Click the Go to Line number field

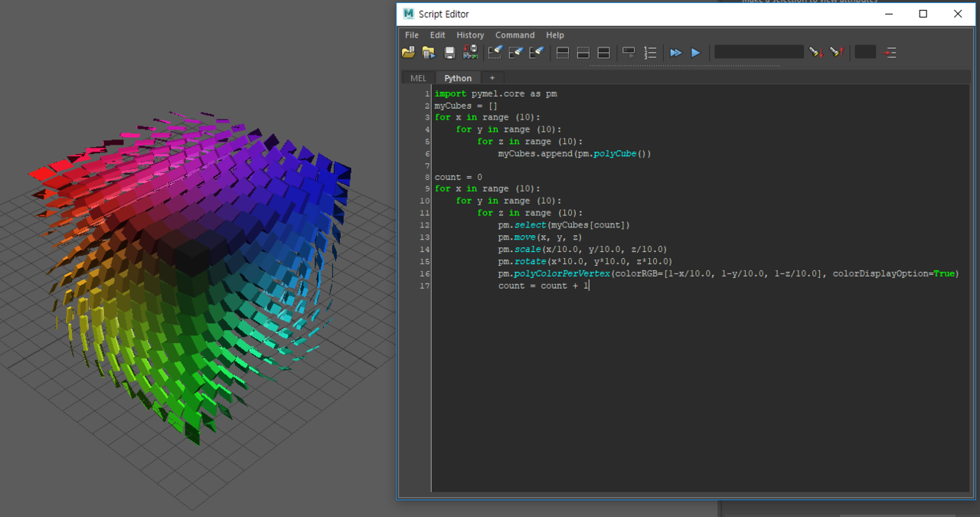tap(865, 52)
